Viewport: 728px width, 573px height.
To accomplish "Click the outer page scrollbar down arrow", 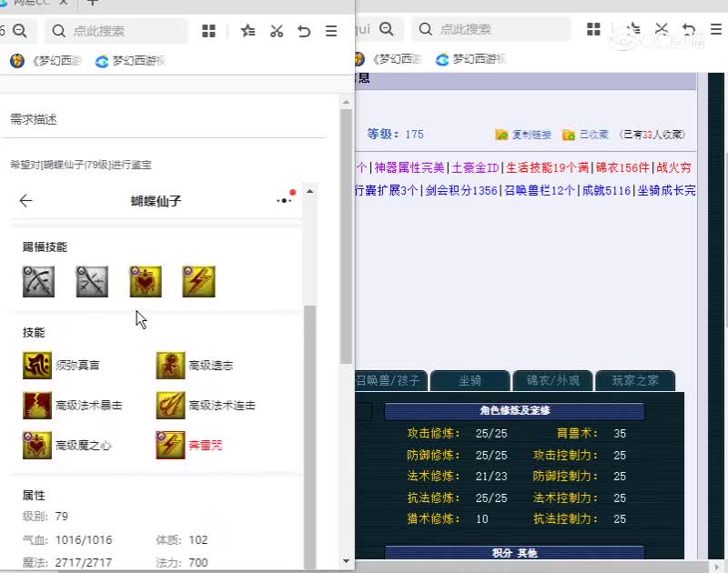I will [x=346, y=561].
